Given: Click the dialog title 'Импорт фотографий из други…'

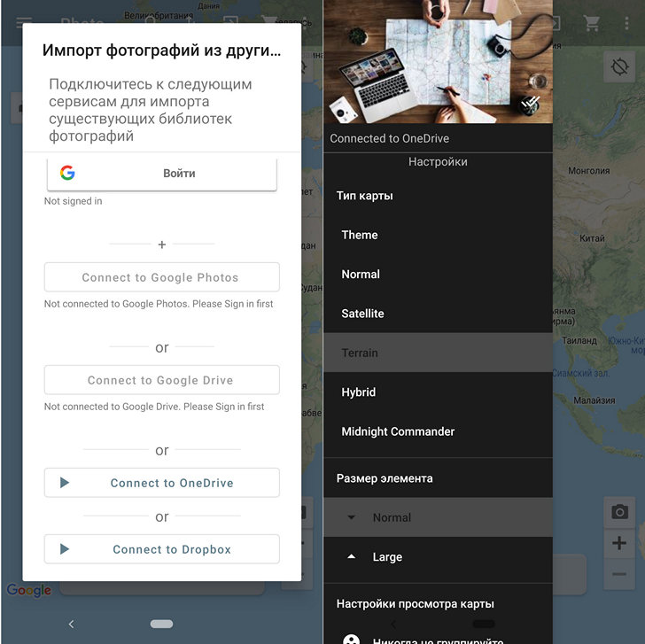Looking at the screenshot, I should click(161, 50).
